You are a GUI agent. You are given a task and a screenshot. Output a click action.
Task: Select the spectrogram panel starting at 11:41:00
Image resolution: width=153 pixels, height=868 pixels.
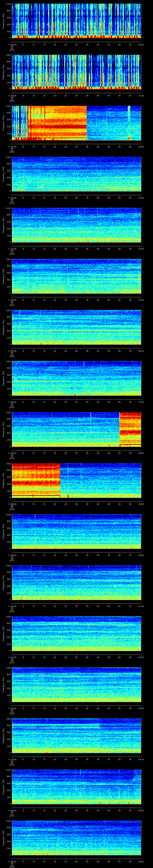(76, 634)
